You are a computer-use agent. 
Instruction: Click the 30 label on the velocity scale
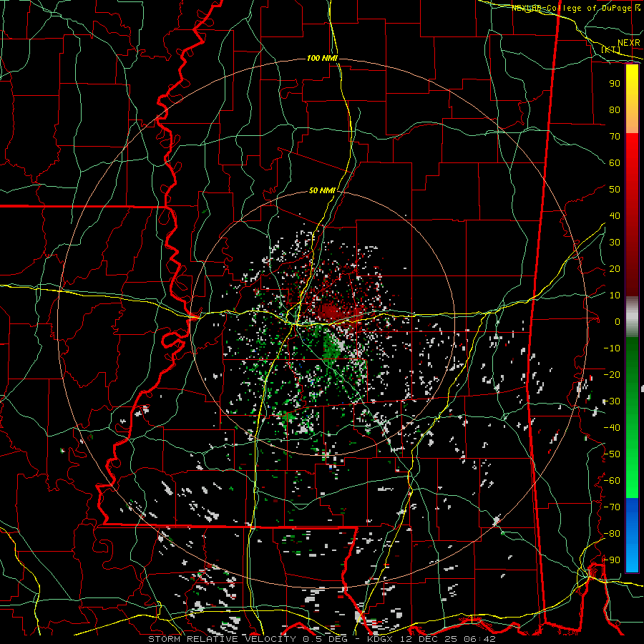pos(615,243)
